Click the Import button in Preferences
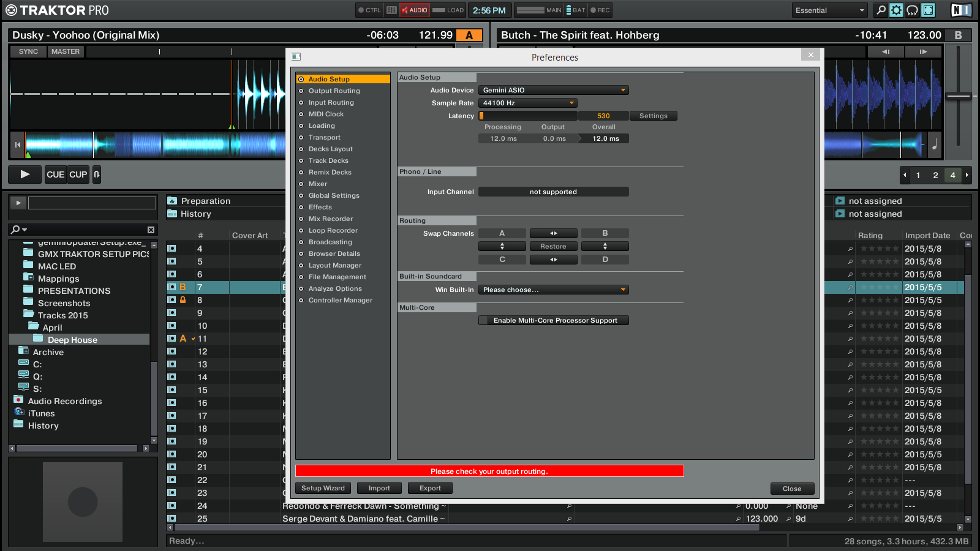Viewport: 980px width, 551px height. point(379,488)
